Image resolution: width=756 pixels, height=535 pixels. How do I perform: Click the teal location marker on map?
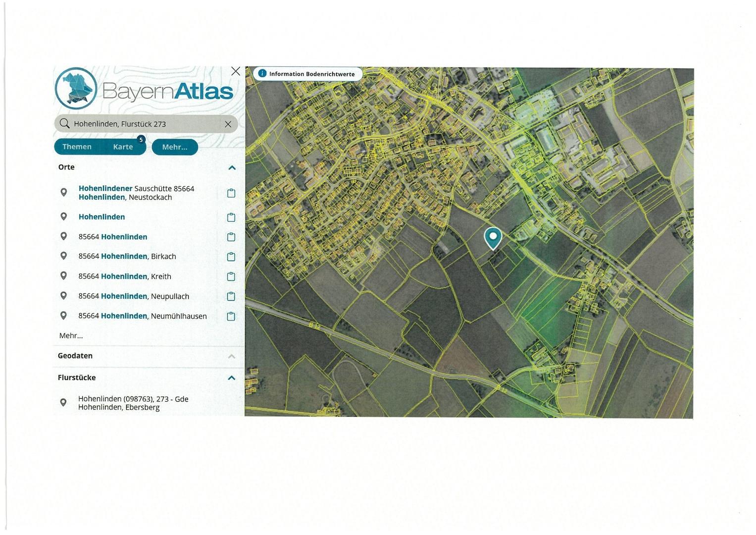(x=493, y=238)
